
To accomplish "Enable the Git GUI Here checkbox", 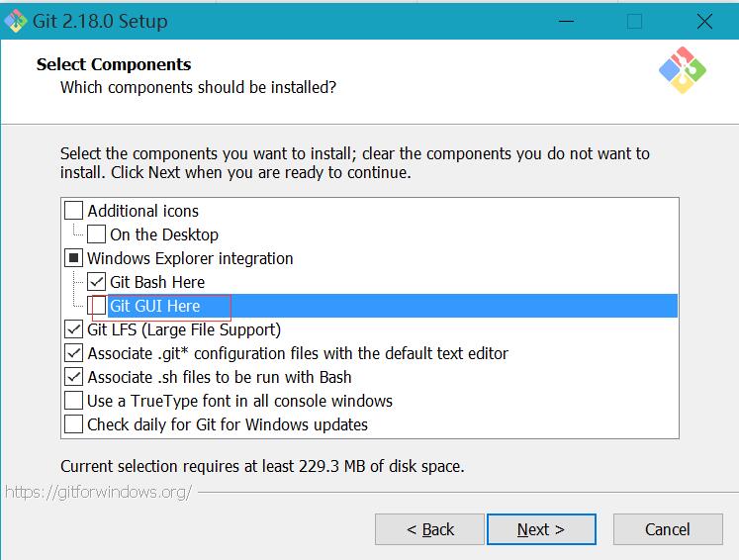I will 97,306.
